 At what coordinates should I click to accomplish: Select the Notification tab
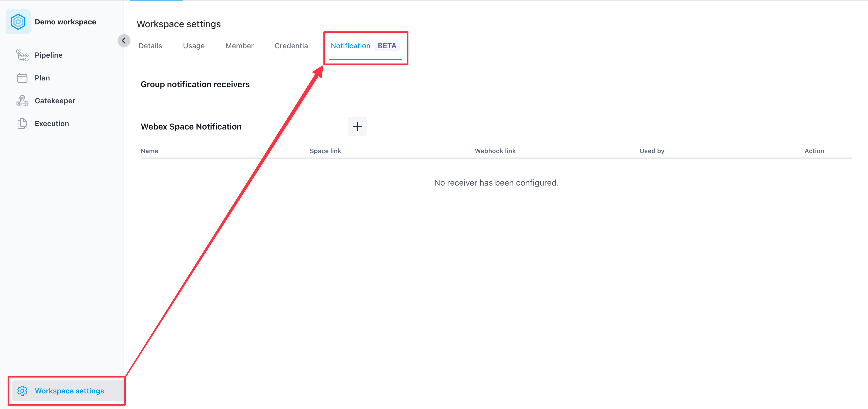[365, 46]
